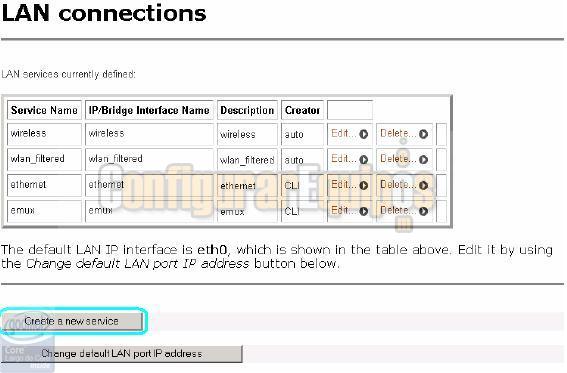Click the arrow icon beside Edit for wireless

point(363,134)
